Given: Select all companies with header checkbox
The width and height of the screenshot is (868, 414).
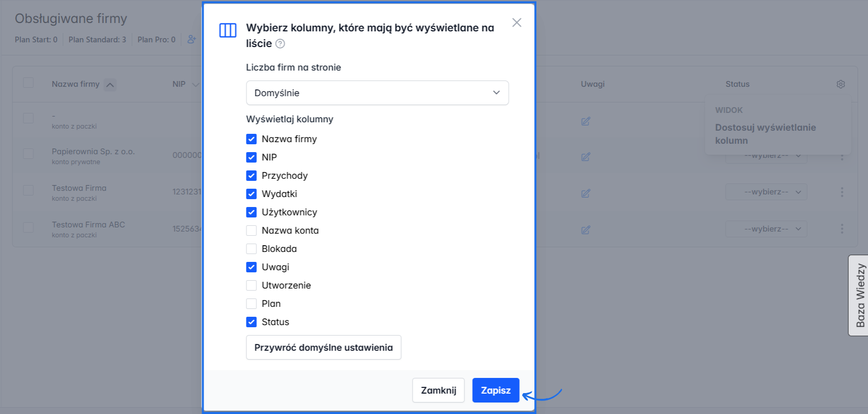Looking at the screenshot, I should [28, 83].
